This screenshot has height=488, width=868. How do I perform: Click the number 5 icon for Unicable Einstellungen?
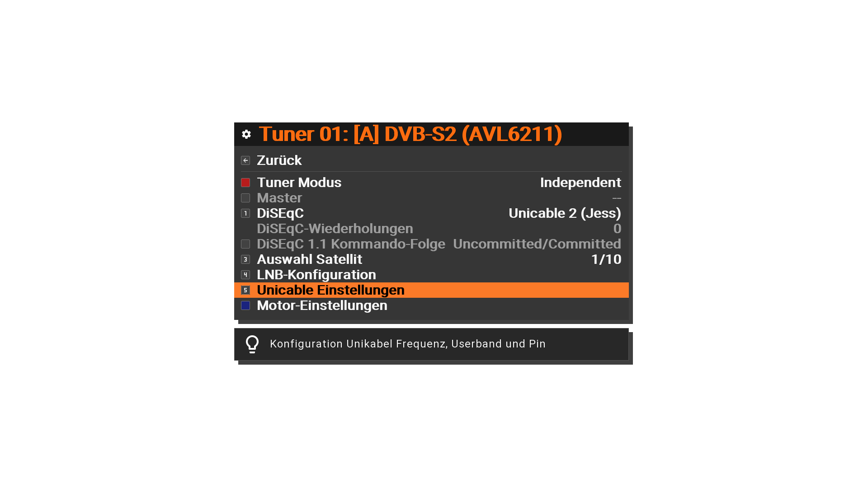(245, 290)
